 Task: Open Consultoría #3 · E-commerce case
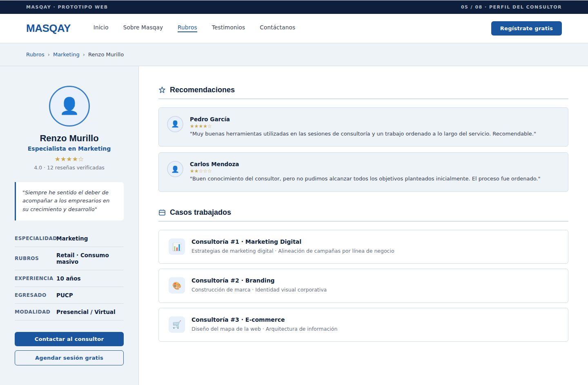tap(363, 325)
